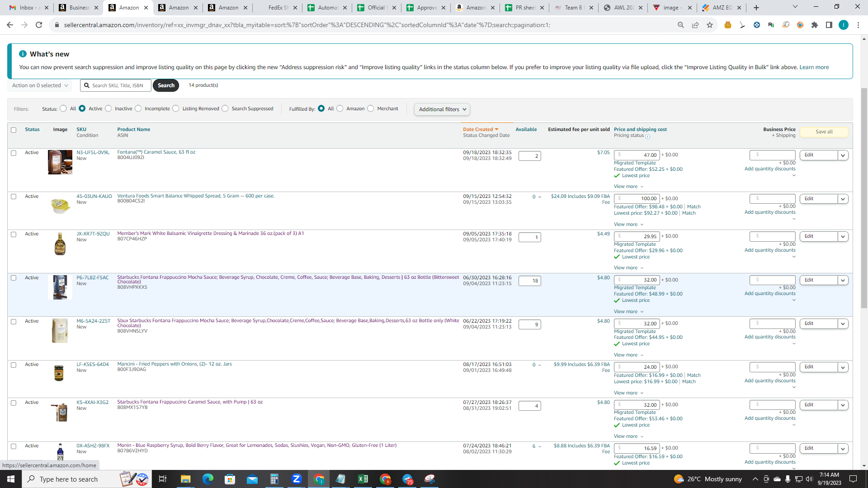This screenshot has height=488, width=868.
Task: Open the Chrome three-dot menu
Action: tap(858, 25)
